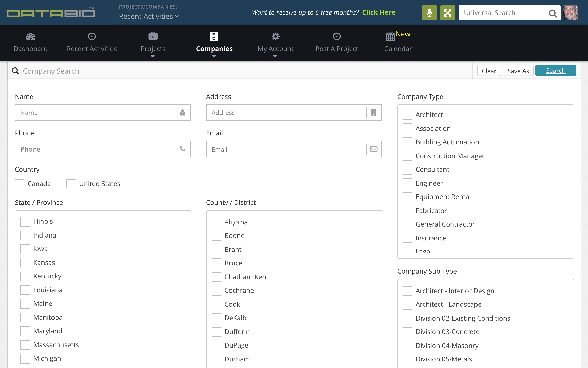Click the DataBid logo
Screen dimensions: 588x368
click(x=51, y=13)
